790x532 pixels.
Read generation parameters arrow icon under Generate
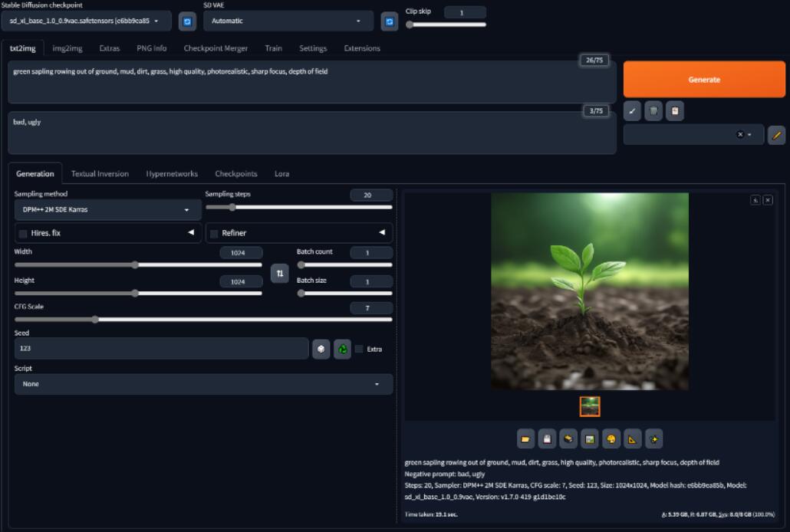632,111
